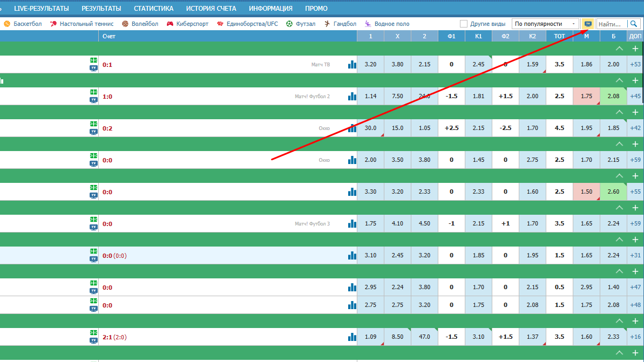Show stats icon for Матч! Футбол 3 match
This screenshot has height=362, width=644.
(x=352, y=224)
